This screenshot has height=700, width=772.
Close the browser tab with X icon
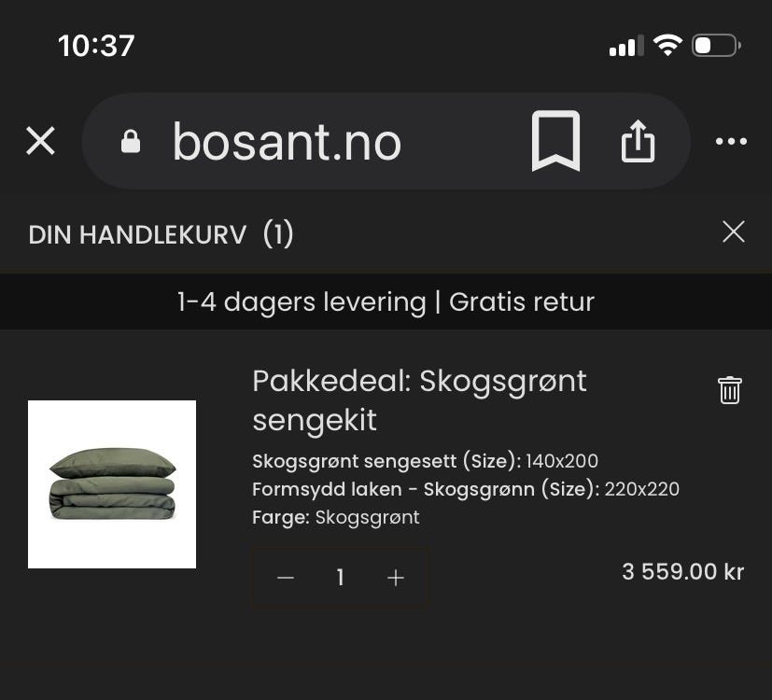click(x=40, y=141)
